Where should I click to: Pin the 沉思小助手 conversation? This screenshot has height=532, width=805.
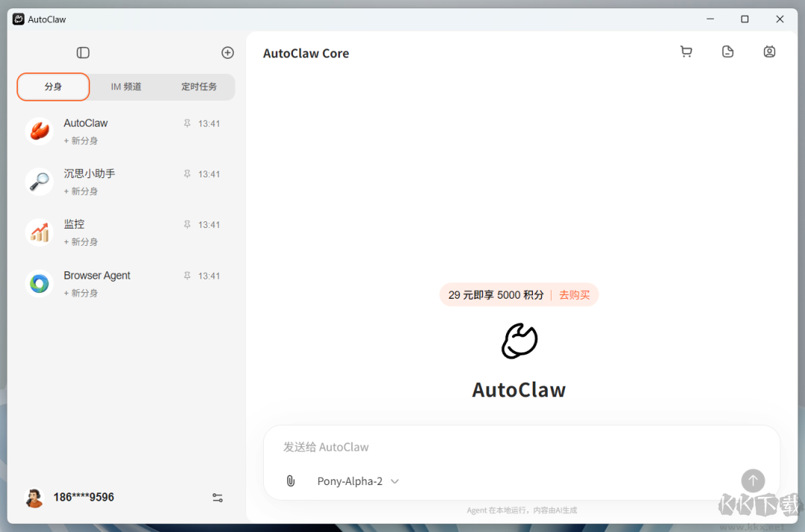187,174
